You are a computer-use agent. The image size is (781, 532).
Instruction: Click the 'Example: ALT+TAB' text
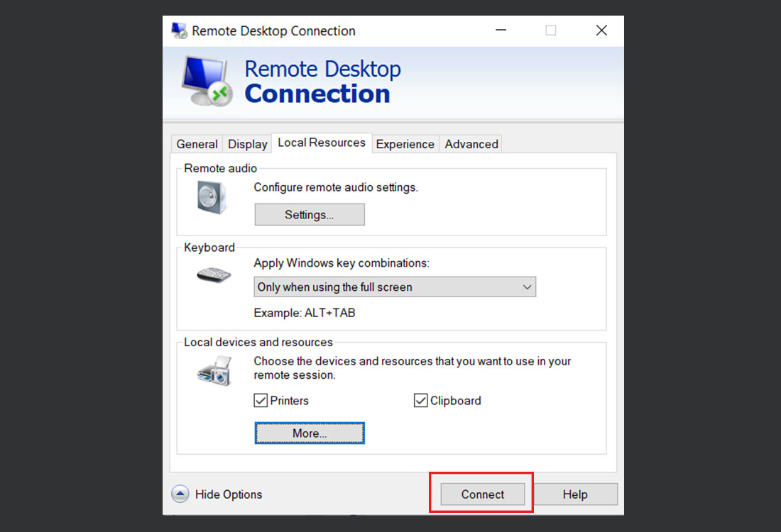pyautogui.click(x=305, y=313)
